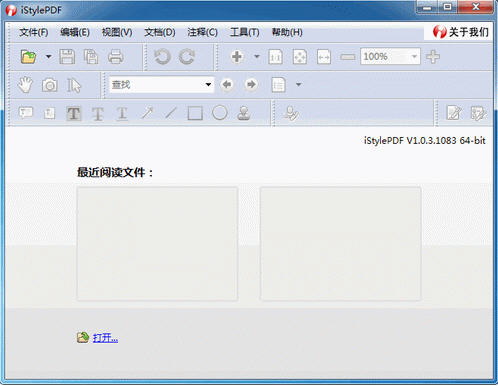Click the first empty recent file thumbnail
The width and height of the screenshot is (498, 386).
click(x=157, y=244)
